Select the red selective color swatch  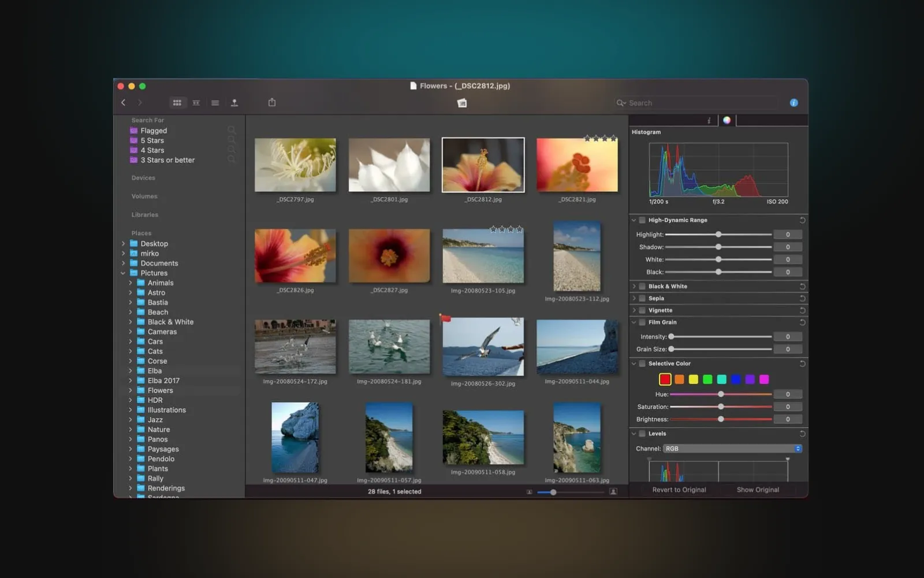[x=665, y=380]
